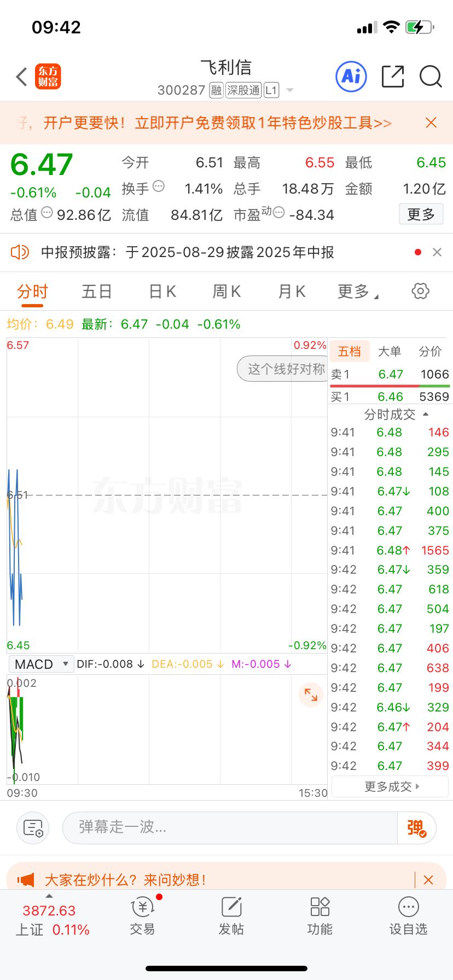
Task: Tap the 买1 6.46 quote row
Action: 390,396
